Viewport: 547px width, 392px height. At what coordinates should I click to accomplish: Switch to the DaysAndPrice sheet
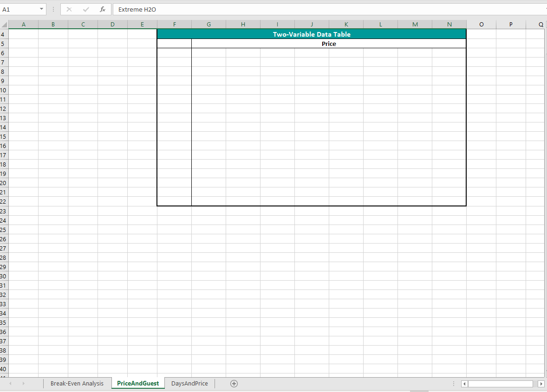(189, 383)
